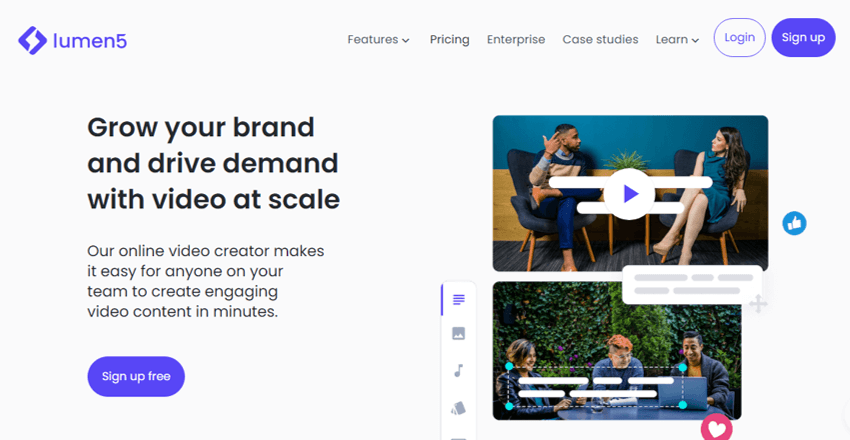Click the Sign up free button

point(136,376)
